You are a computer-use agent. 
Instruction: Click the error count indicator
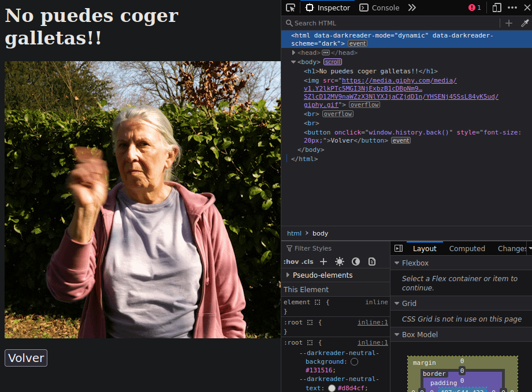(x=475, y=8)
